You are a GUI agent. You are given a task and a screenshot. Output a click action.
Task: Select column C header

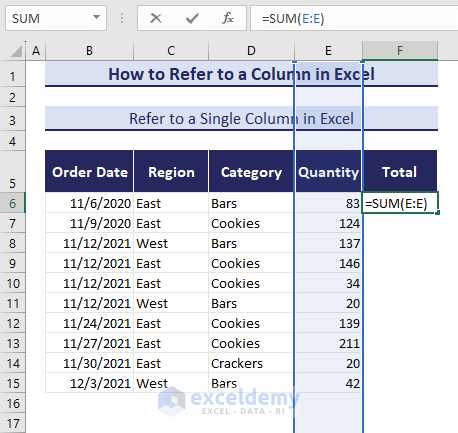tap(171, 51)
